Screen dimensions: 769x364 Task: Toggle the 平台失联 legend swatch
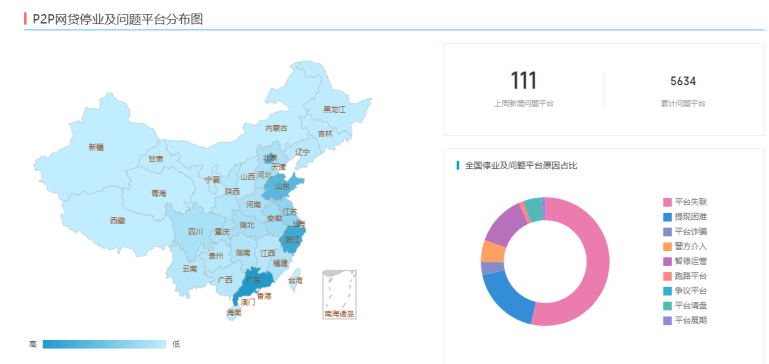[x=667, y=202]
